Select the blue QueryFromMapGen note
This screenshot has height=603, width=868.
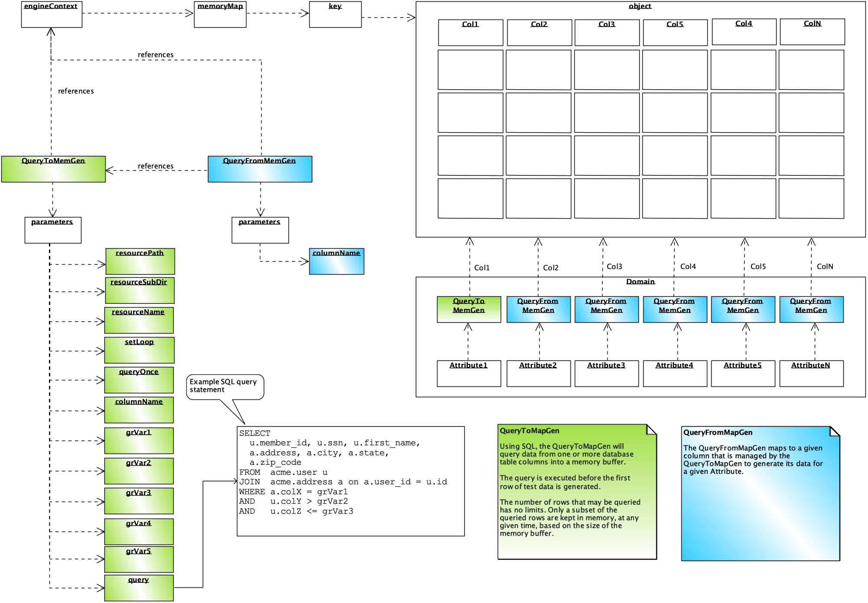click(x=760, y=494)
